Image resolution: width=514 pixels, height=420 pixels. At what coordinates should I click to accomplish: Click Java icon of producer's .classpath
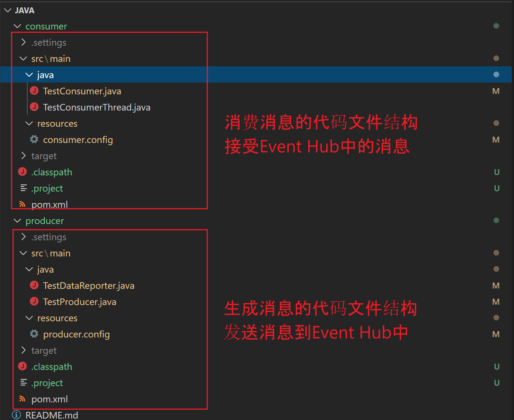[x=22, y=366]
